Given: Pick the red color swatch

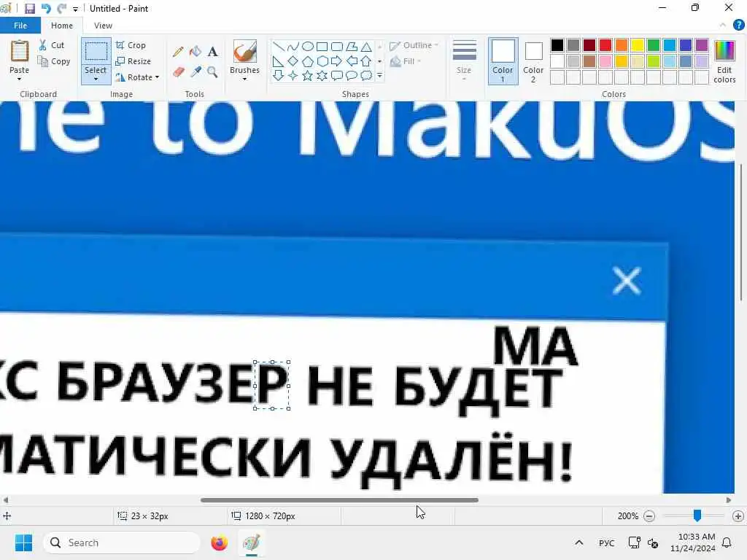Looking at the screenshot, I should [605, 45].
